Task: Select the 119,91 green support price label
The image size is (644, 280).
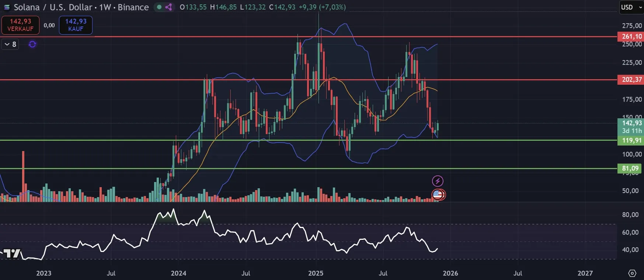Action: click(x=631, y=140)
